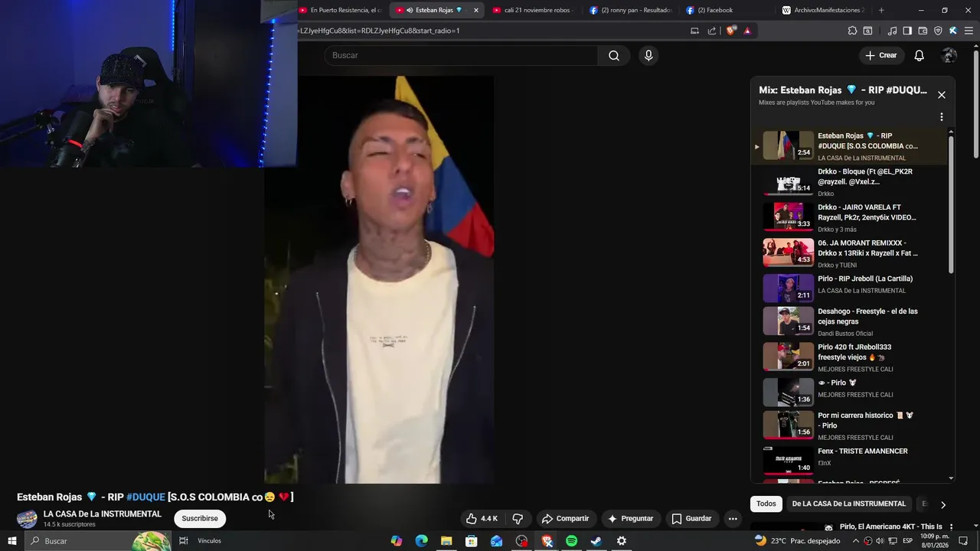Open the Brave Wallet icon
This screenshot has width=980, height=551.
point(923,31)
